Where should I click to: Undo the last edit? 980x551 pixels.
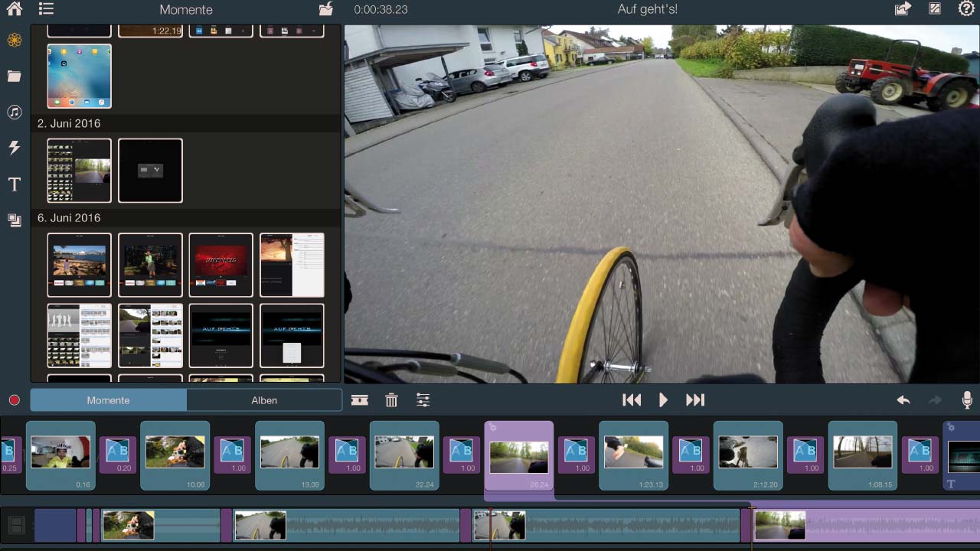click(903, 400)
